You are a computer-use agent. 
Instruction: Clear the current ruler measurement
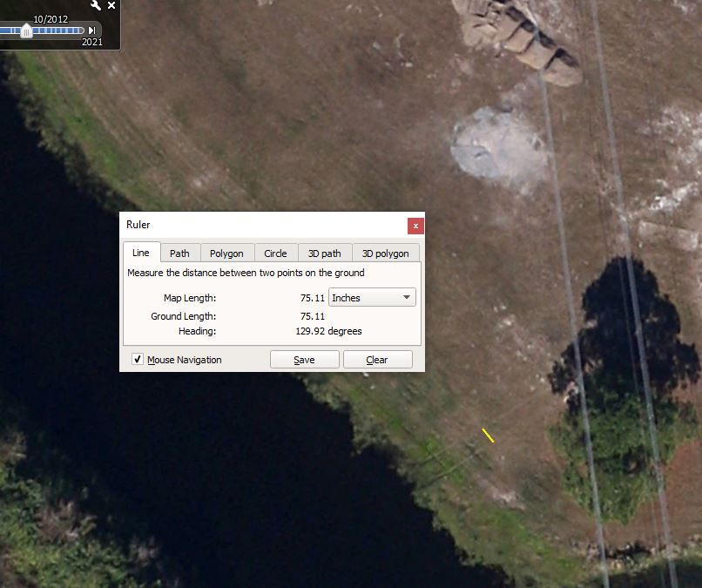click(x=377, y=360)
